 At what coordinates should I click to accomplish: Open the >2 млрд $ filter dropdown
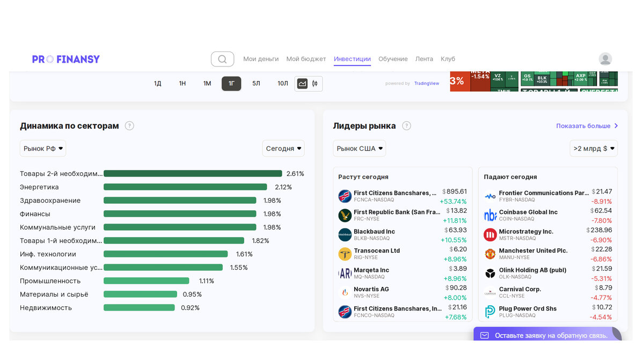tap(594, 148)
